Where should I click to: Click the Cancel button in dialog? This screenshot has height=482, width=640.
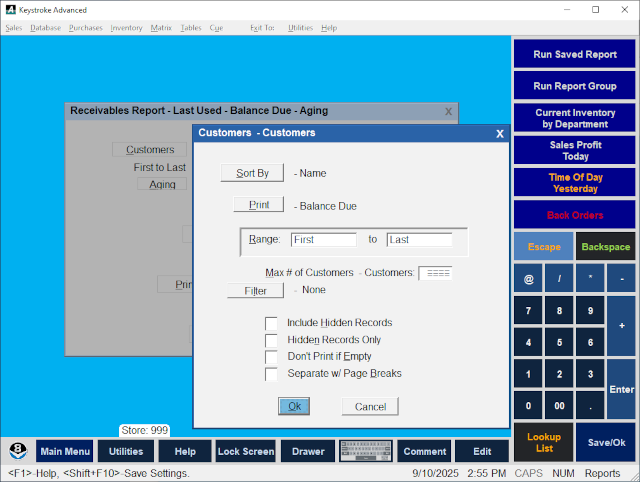click(x=370, y=407)
